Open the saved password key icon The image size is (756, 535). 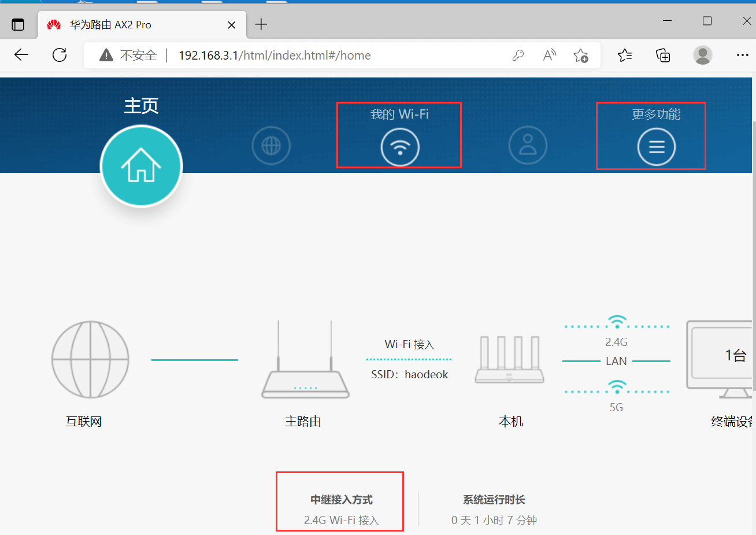pyautogui.click(x=518, y=55)
